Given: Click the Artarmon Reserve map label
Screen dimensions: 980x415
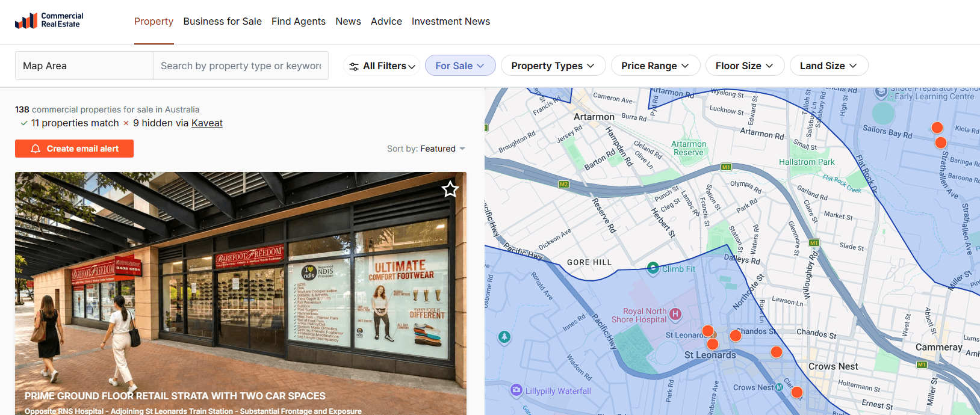Looking at the screenshot, I should click(689, 148).
